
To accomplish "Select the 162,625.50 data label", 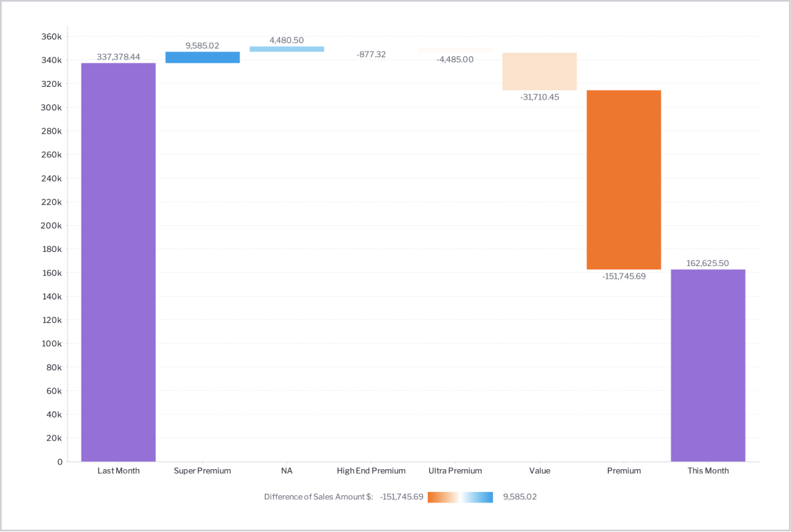I will click(x=708, y=263).
